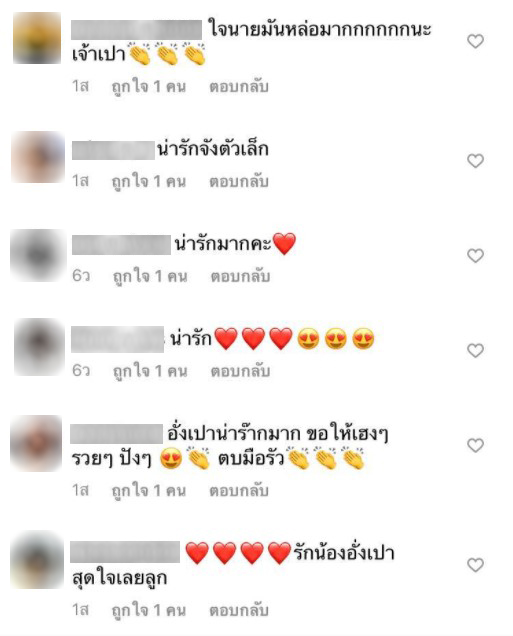Reply to 'อั่งเปาน่ารักมาก' comment
Image resolution: width=513 pixels, height=636 pixels.
click(x=239, y=490)
